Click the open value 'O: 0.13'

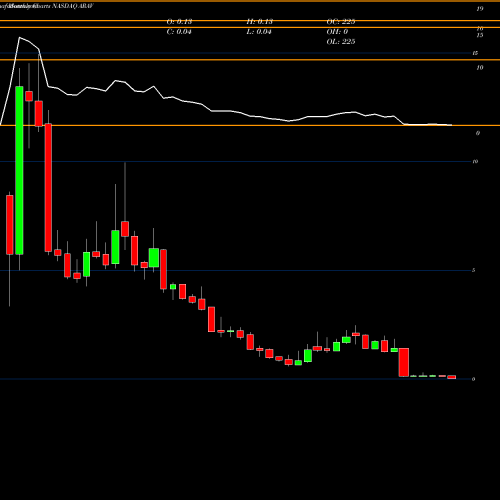tap(179, 22)
